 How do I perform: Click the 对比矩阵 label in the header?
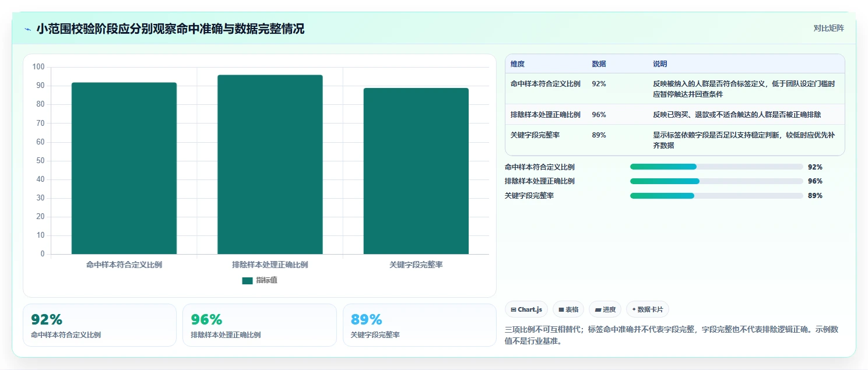click(x=828, y=28)
